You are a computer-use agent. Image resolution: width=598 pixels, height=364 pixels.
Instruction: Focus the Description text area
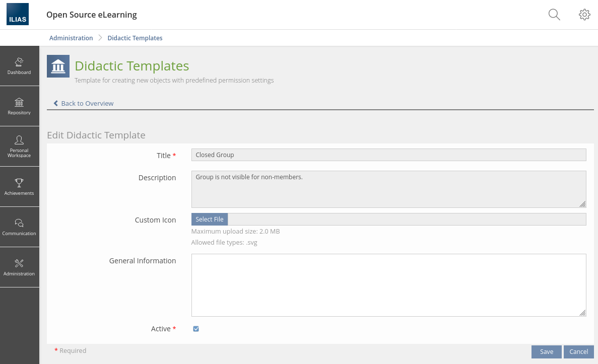(388, 189)
